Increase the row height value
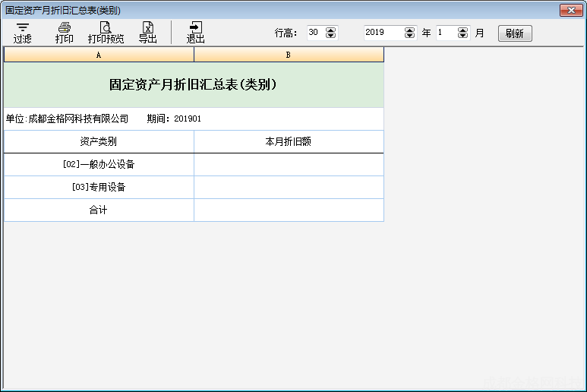The height and width of the screenshot is (392, 587). coord(330,30)
